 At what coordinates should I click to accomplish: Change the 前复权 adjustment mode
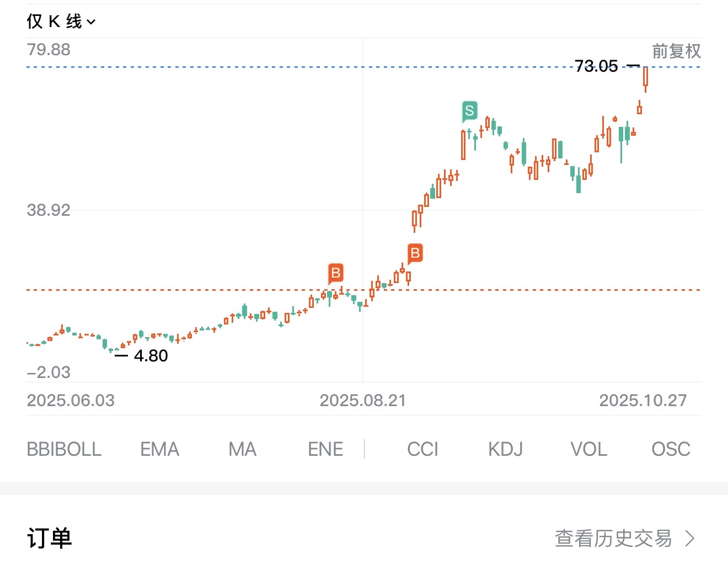click(676, 51)
